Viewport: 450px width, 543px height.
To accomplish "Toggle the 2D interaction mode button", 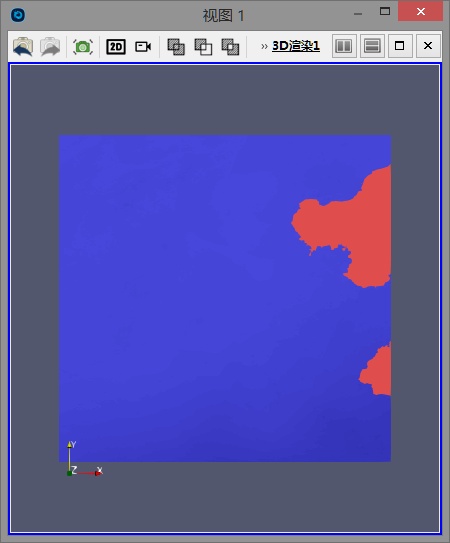I will pos(116,46).
